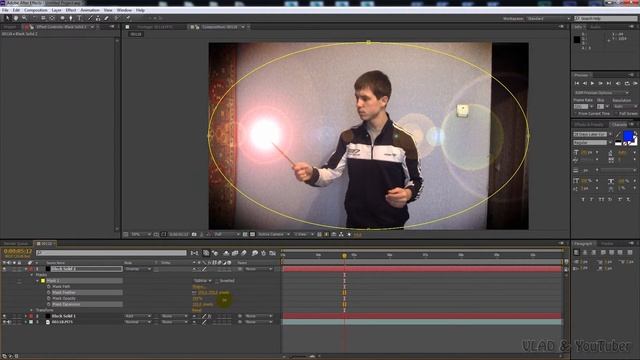The height and width of the screenshot is (360, 640).
Task: Open Mask 1 mode dropdown
Action: tap(202, 281)
